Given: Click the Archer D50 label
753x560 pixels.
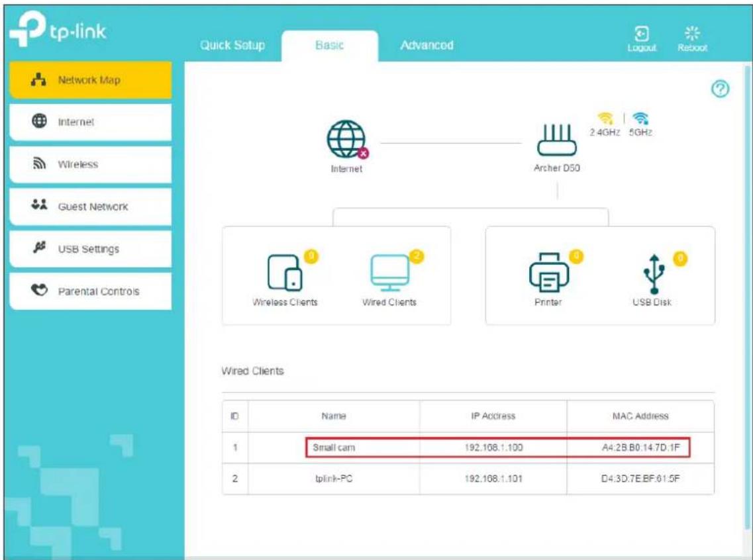Looking at the screenshot, I should point(556,168).
